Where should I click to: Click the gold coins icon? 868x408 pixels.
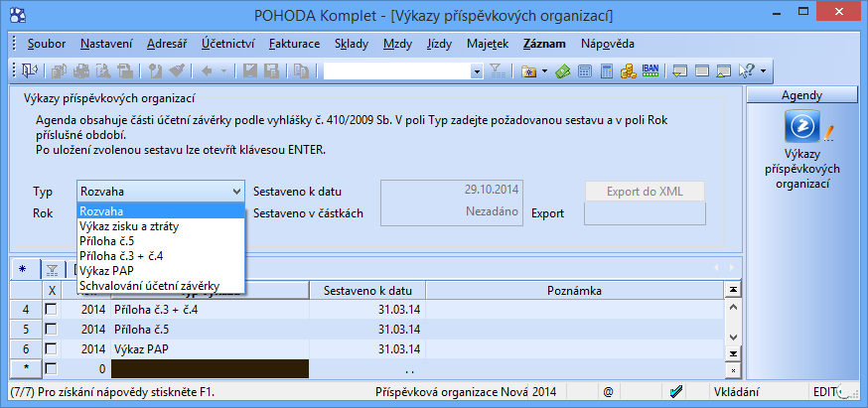tap(628, 70)
